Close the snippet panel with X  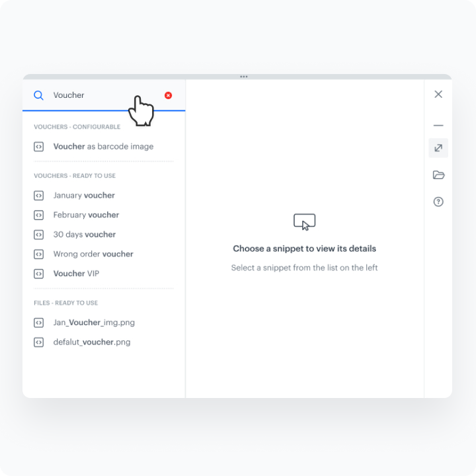pos(438,95)
